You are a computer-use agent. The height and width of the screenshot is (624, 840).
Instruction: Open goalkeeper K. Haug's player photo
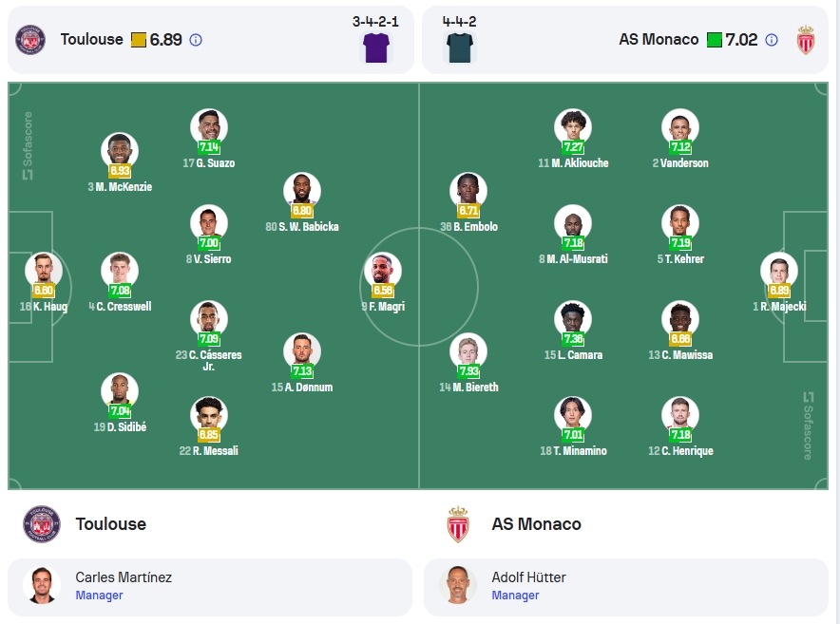(44, 270)
